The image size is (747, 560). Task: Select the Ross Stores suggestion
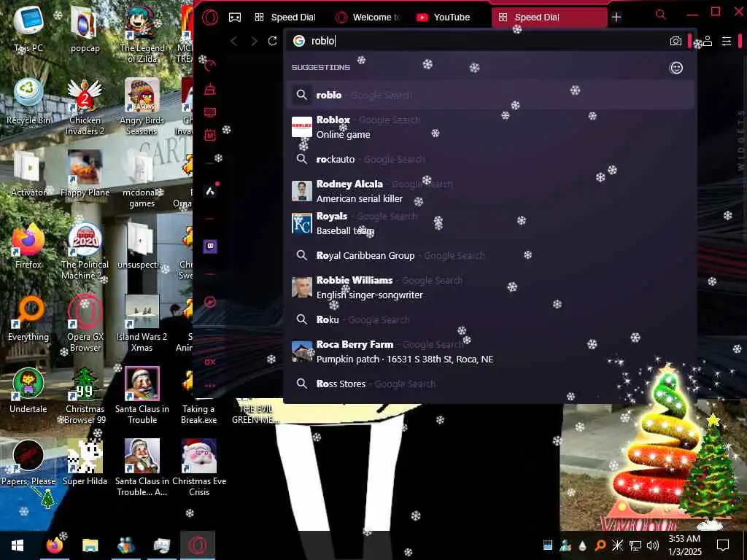coord(491,384)
